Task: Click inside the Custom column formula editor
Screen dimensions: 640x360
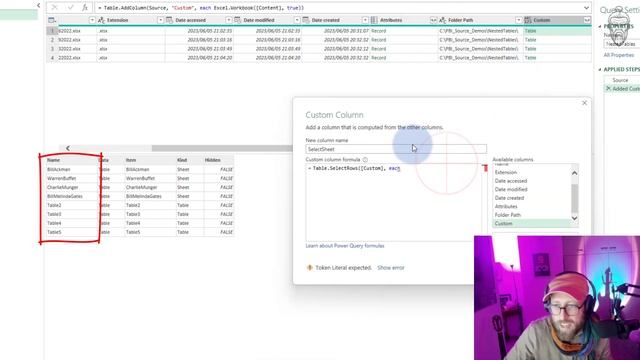Action: [x=393, y=202]
